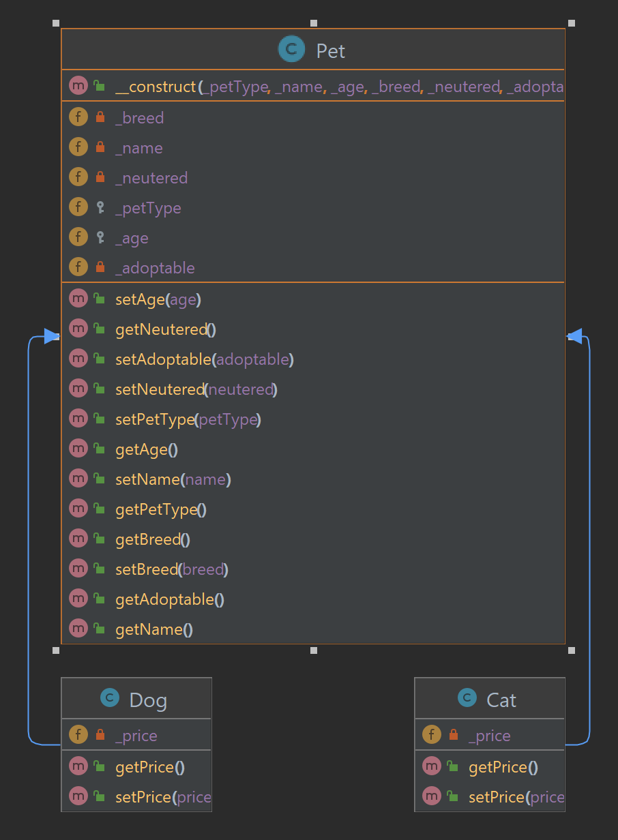Select the setName(name) method text

tap(173, 479)
